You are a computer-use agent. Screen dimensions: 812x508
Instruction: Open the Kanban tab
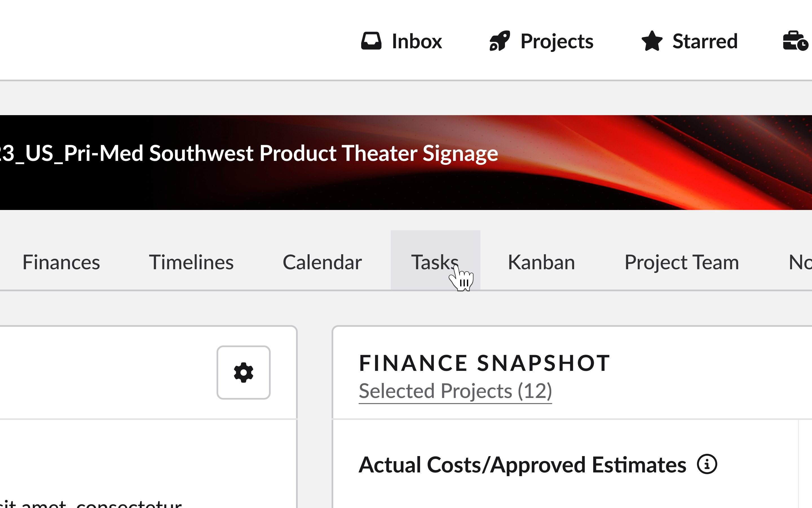click(x=541, y=262)
